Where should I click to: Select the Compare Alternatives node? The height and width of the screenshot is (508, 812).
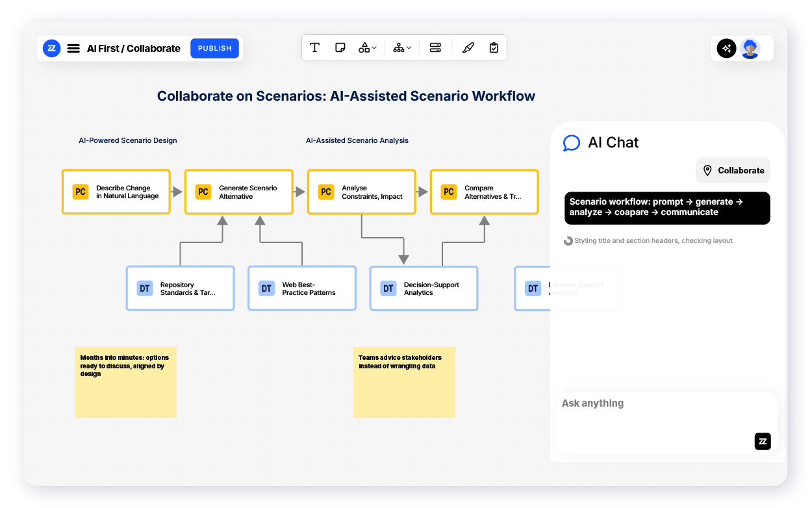click(x=485, y=192)
